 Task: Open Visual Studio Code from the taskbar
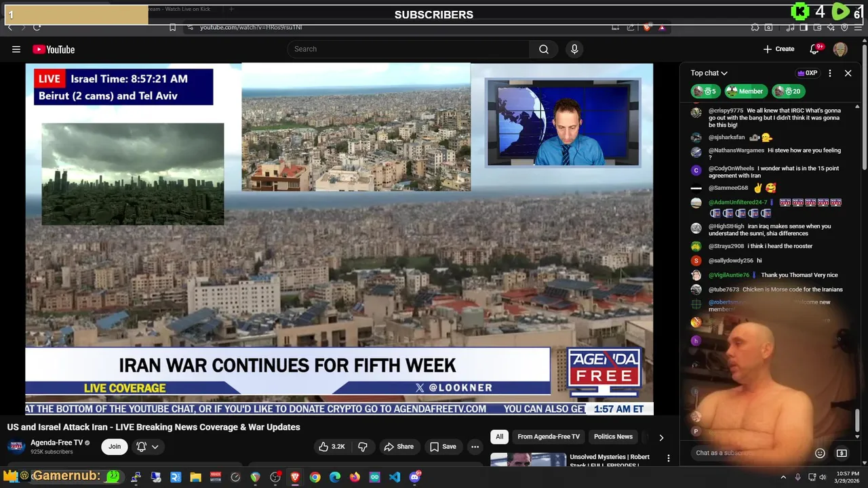coord(395,477)
